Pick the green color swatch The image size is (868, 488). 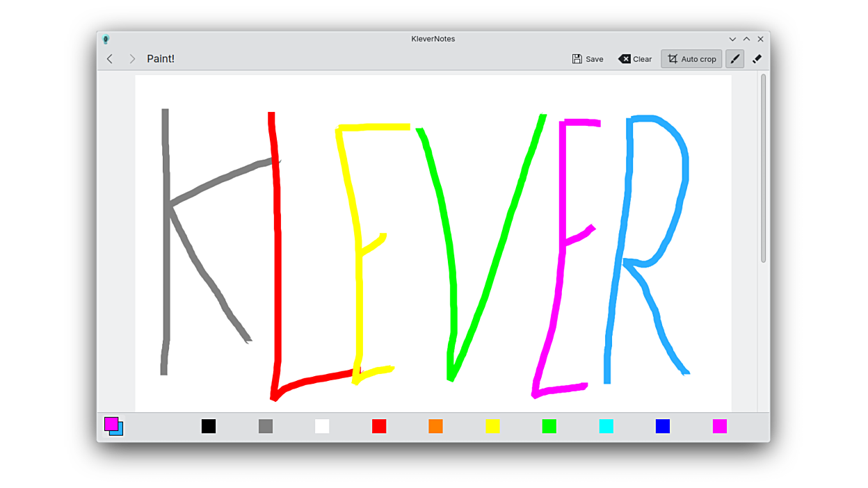[x=549, y=426]
